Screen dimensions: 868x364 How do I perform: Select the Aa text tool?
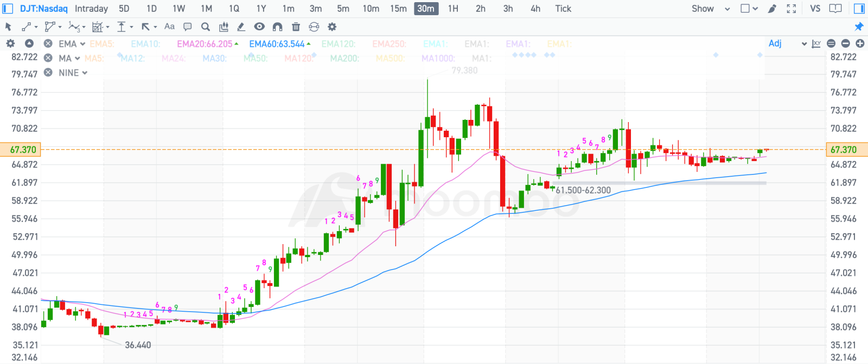click(169, 26)
